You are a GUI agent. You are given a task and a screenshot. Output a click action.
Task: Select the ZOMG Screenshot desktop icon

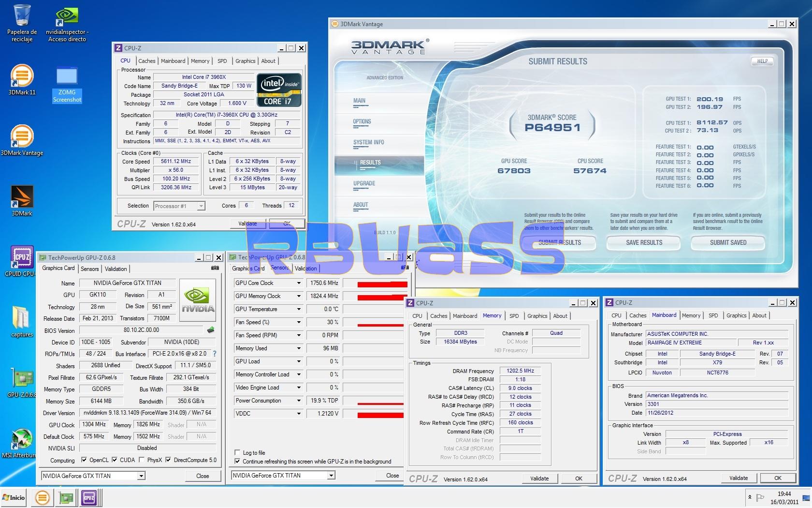click(67, 85)
